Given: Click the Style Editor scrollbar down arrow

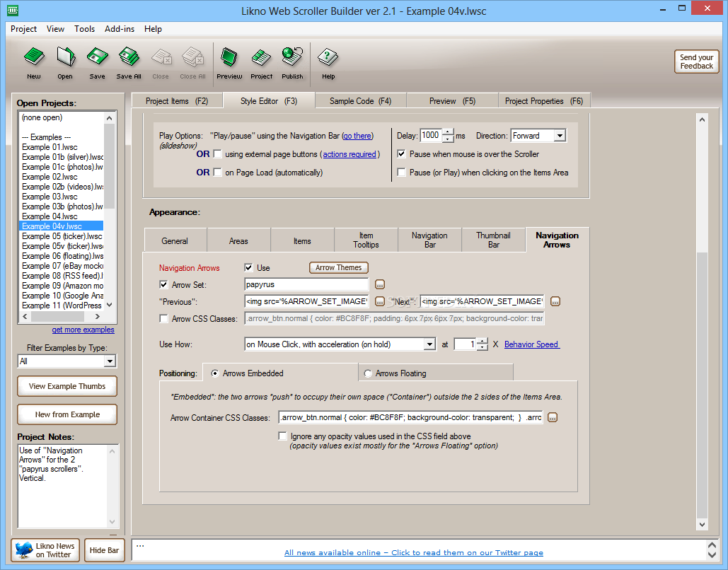Looking at the screenshot, I should pos(702,525).
